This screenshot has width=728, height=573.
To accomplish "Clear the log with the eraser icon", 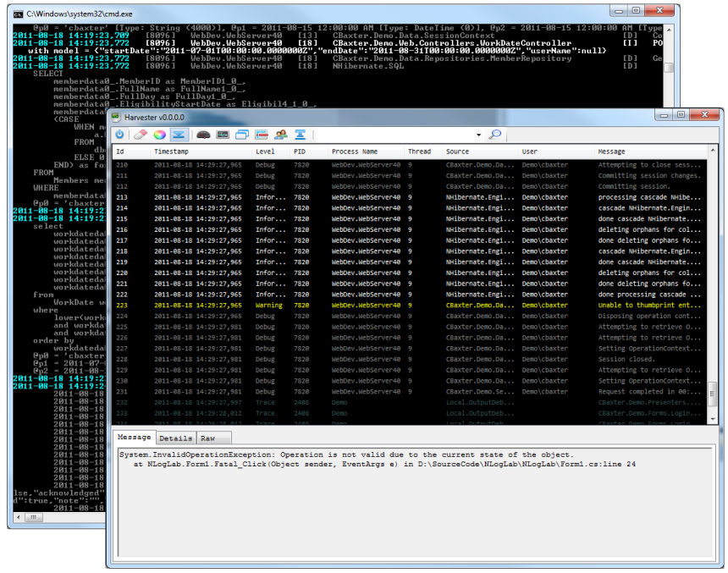I will tap(141, 135).
